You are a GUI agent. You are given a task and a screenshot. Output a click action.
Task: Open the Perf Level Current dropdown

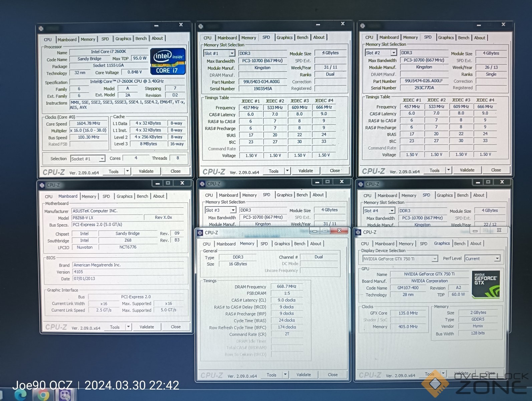(497, 259)
